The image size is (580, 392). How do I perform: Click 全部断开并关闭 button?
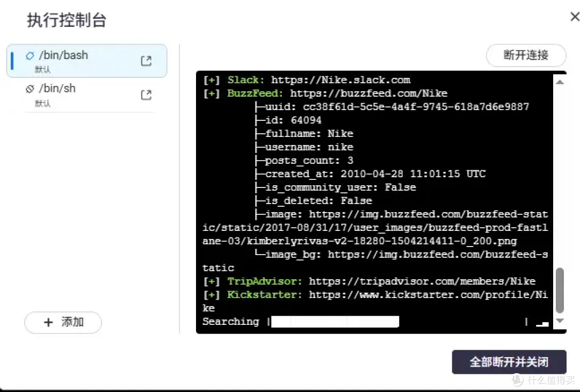[x=509, y=362]
